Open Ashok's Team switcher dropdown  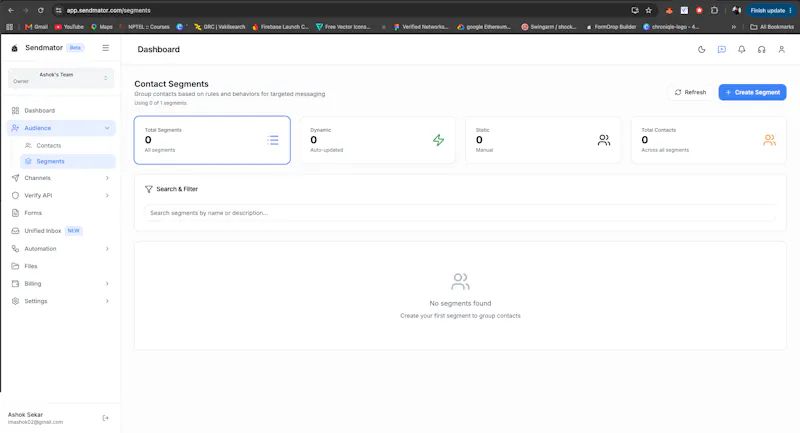point(61,78)
